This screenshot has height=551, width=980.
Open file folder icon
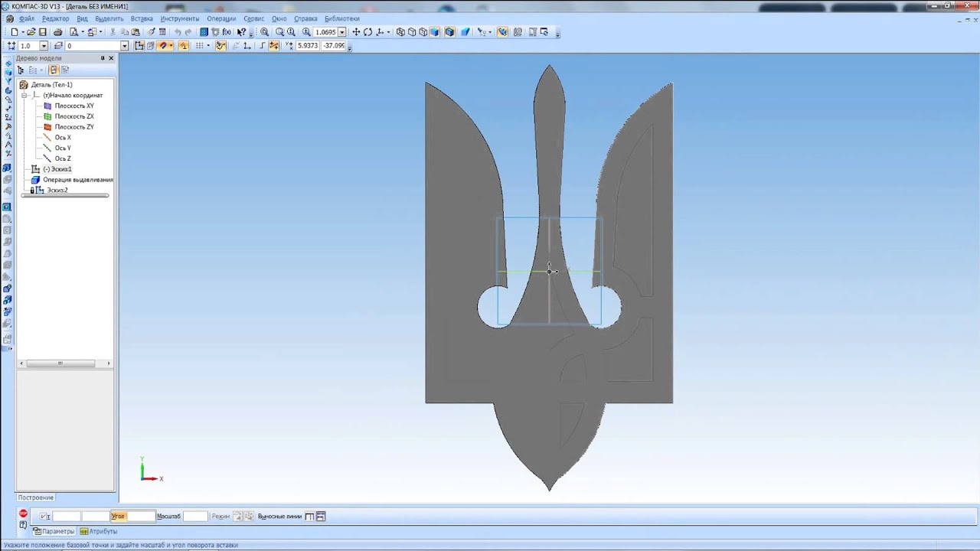pos(31,32)
